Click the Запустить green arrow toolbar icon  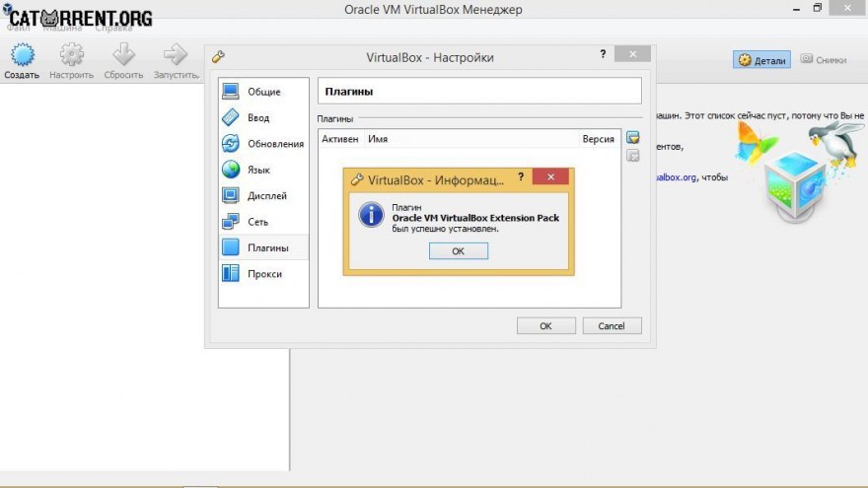pyautogui.click(x=176, y=55)
